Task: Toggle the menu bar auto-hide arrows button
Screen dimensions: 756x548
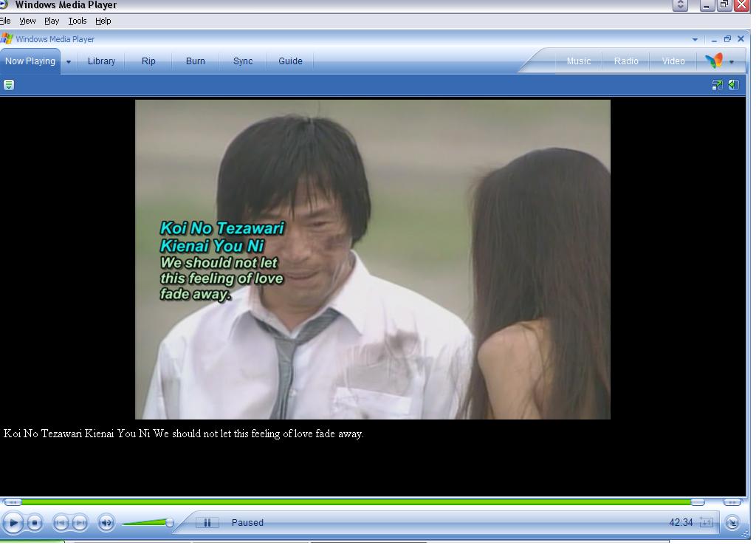Action: [x=680, y=5]
